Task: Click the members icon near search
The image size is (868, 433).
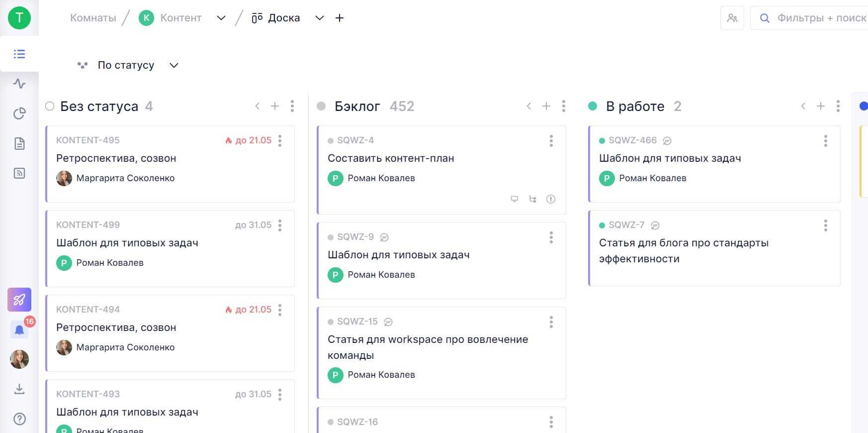Action: click(732, 18)
